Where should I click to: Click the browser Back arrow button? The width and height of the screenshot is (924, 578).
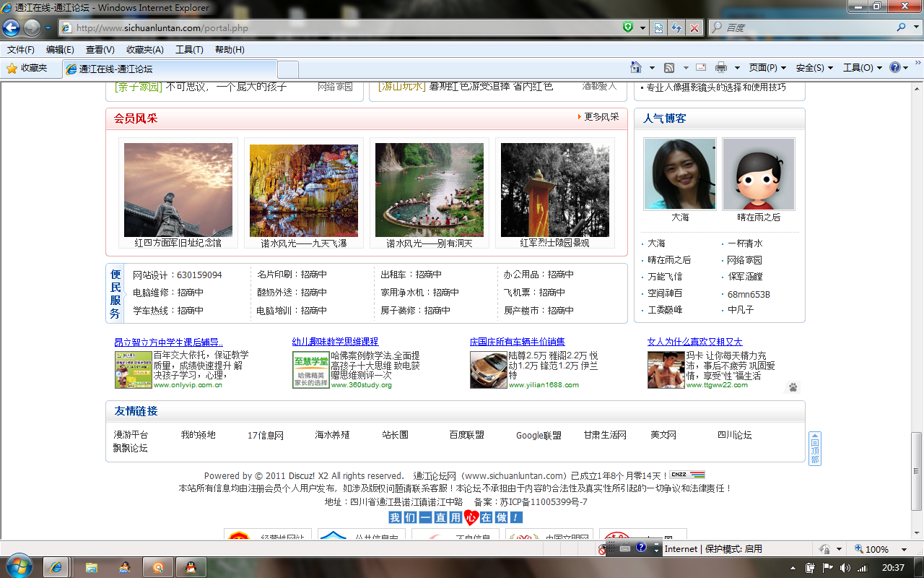click(11, 27)
